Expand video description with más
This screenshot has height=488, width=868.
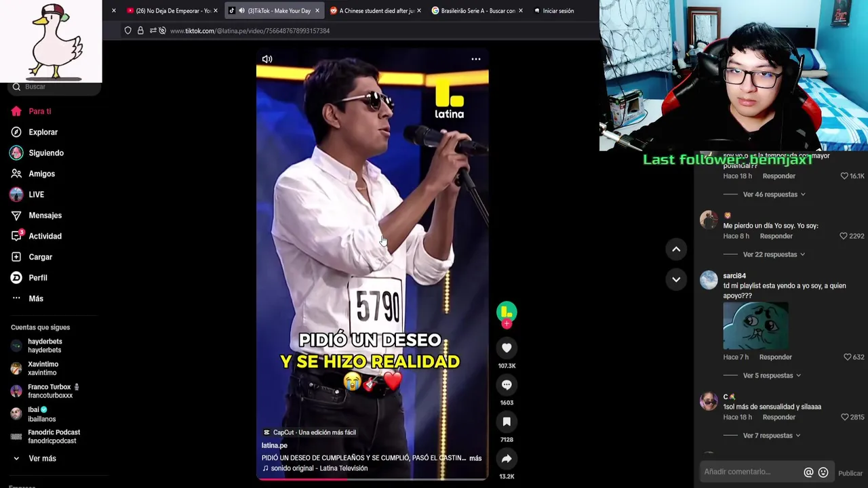pyautogui.click(x=475, y=458)
